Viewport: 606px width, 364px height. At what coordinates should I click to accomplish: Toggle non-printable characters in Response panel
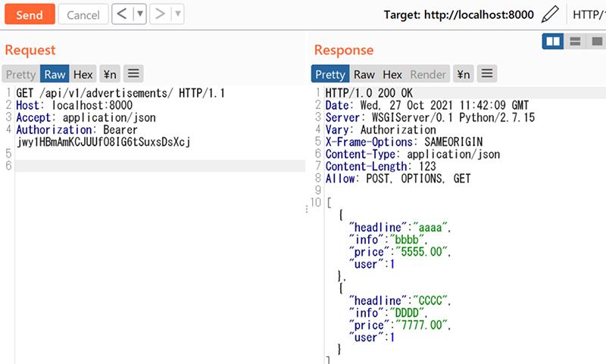(464, 74)
